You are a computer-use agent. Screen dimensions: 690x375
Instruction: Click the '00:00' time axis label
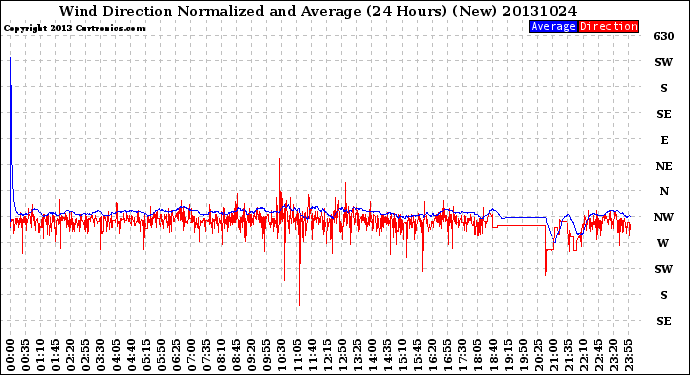point(11,355)
